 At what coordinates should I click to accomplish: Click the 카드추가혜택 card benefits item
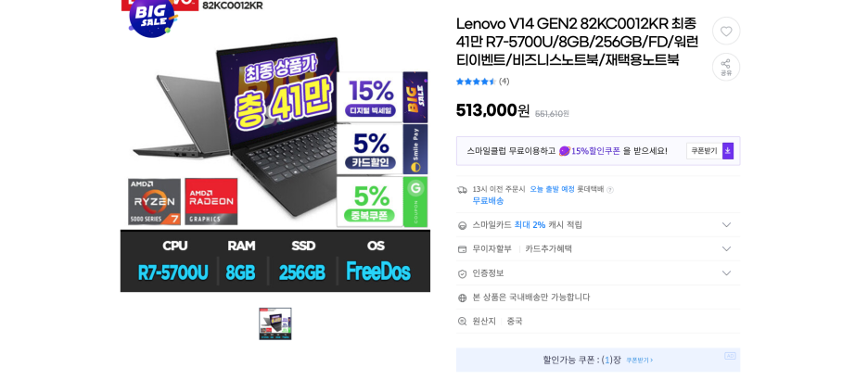(549, 249)
